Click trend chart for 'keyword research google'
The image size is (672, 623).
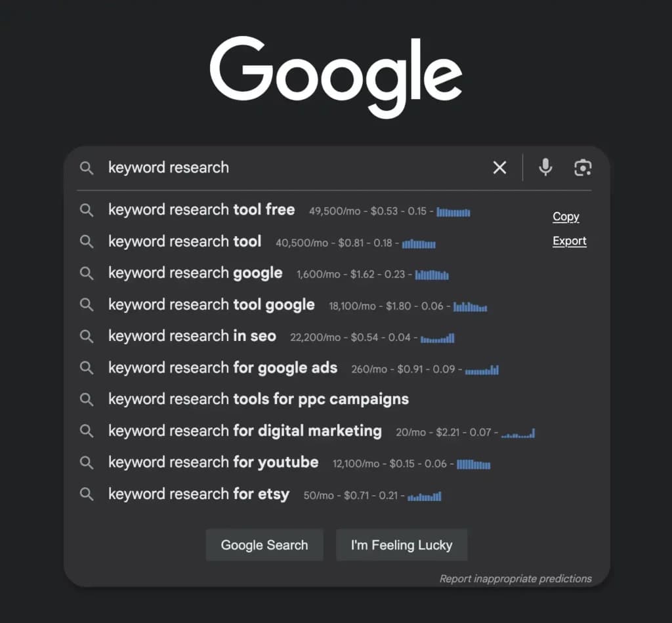(432, 275)
